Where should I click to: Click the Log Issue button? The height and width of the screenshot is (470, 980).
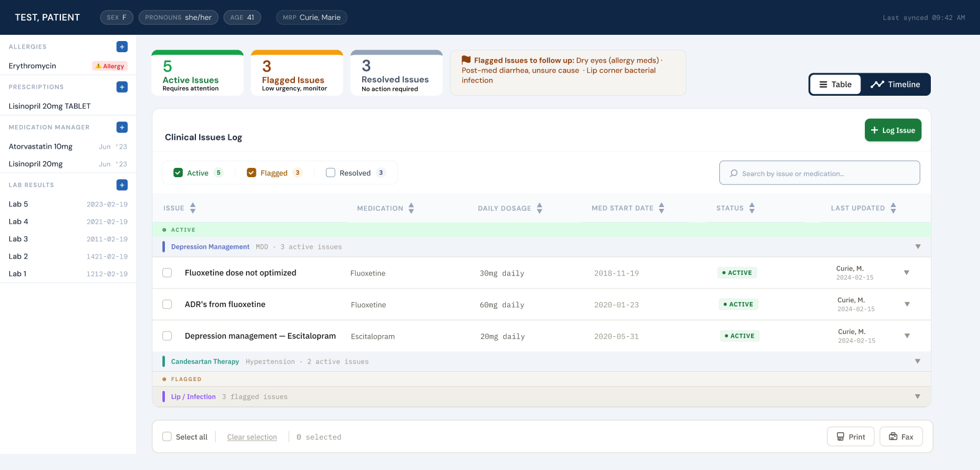coord(893,131)
